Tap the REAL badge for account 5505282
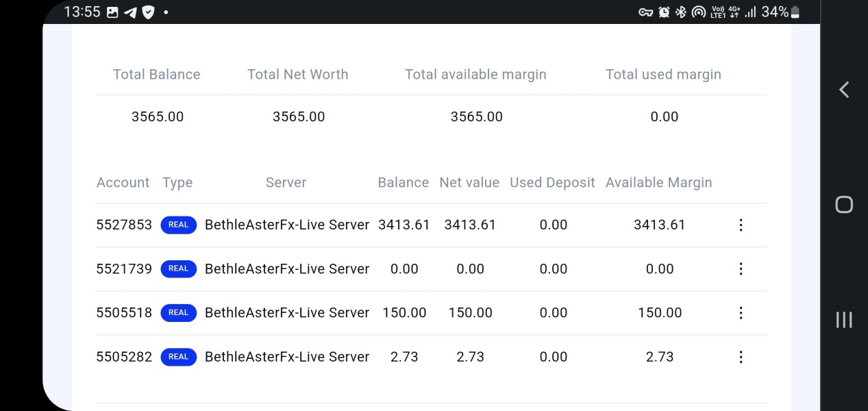The height and width of the screenshot is (411, 868). pyautogui.click(x=178, y=356)
